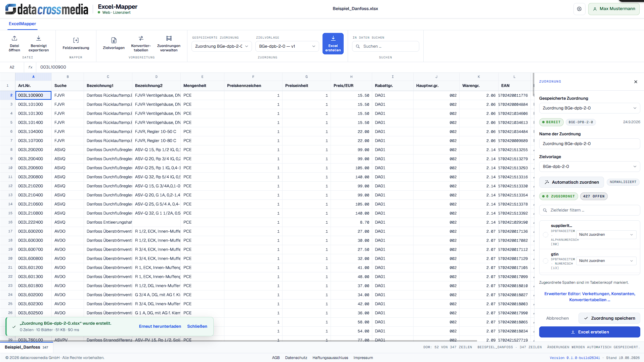Image resolution: width=644 pixels, height=362 pixels.
Task: Open Datenschutz footer link
Action: coord(296,358)
